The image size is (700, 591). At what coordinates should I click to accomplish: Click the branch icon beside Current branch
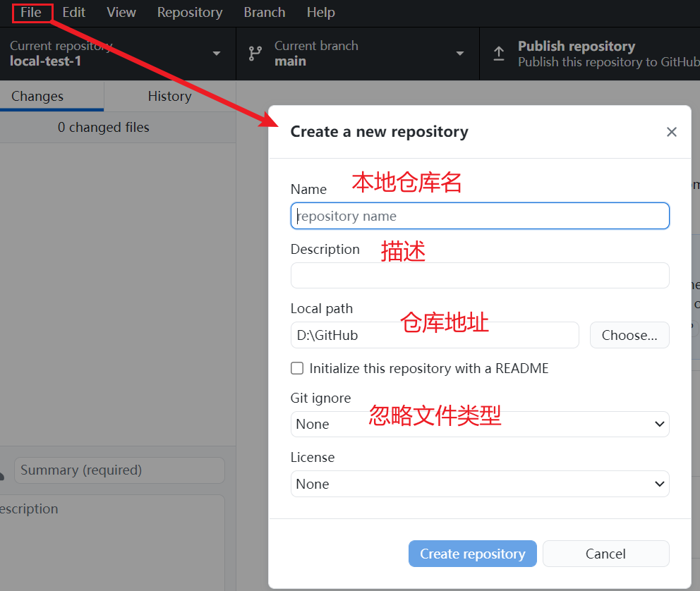pyautogui.click(x=255, y=54)
